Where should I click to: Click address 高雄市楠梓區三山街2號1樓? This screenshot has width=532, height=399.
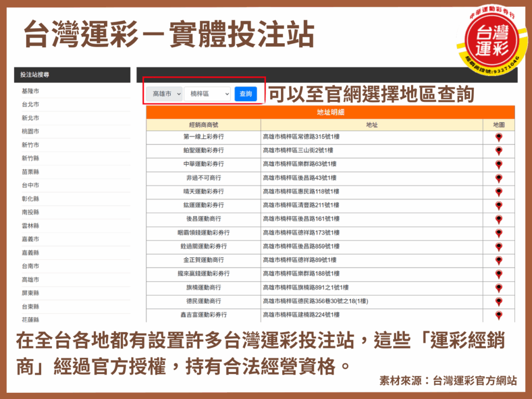pos(298,150)
